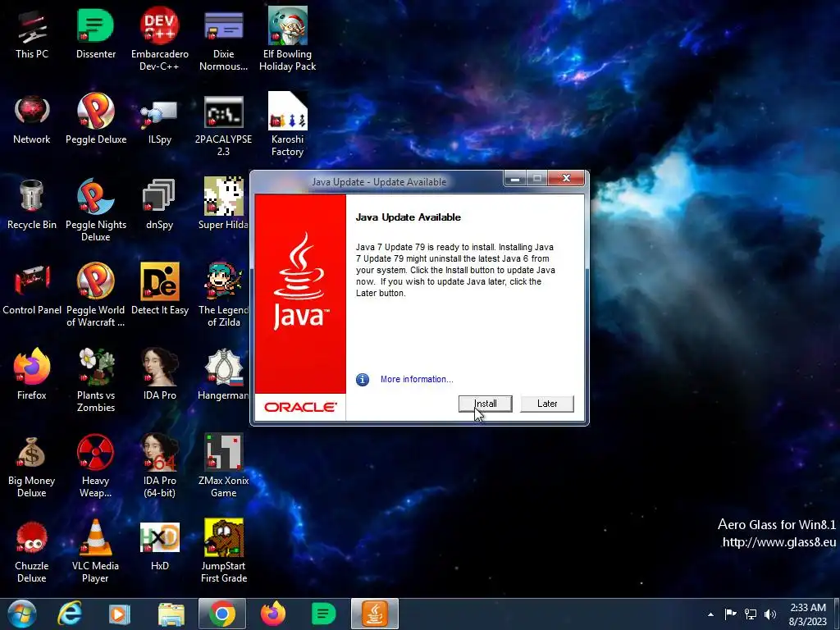The width and height of the screenshot is (840, 630).
Task: Select the Big Money Deluxe desktop icon
Action: (32, 466)
